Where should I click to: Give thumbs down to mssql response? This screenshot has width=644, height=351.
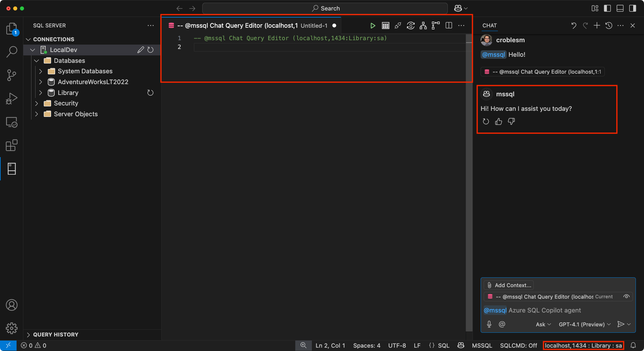point(511,122)
